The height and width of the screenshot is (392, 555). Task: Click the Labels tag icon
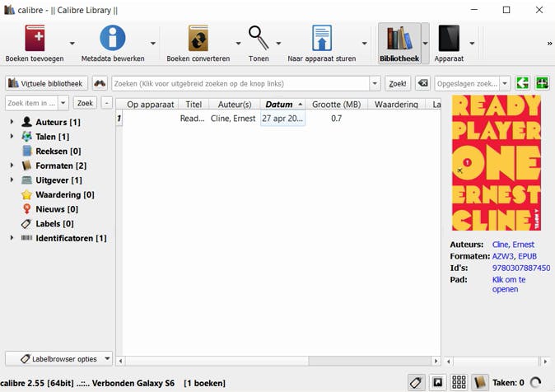click(26, 224)
